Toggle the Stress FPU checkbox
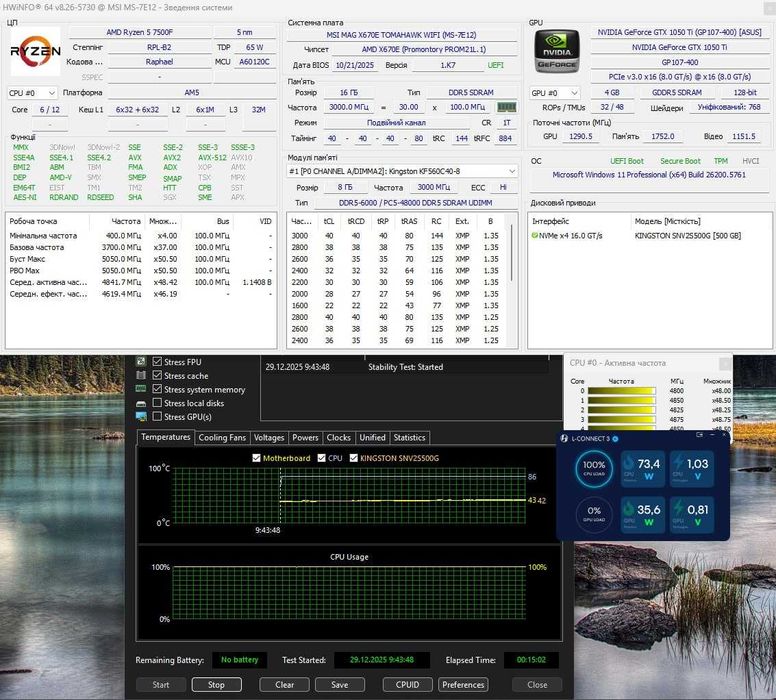 click(157, 361)
